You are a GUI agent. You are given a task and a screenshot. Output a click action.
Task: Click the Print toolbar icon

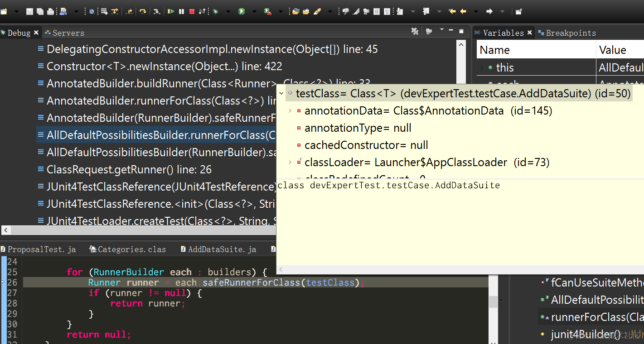point(50,11)
